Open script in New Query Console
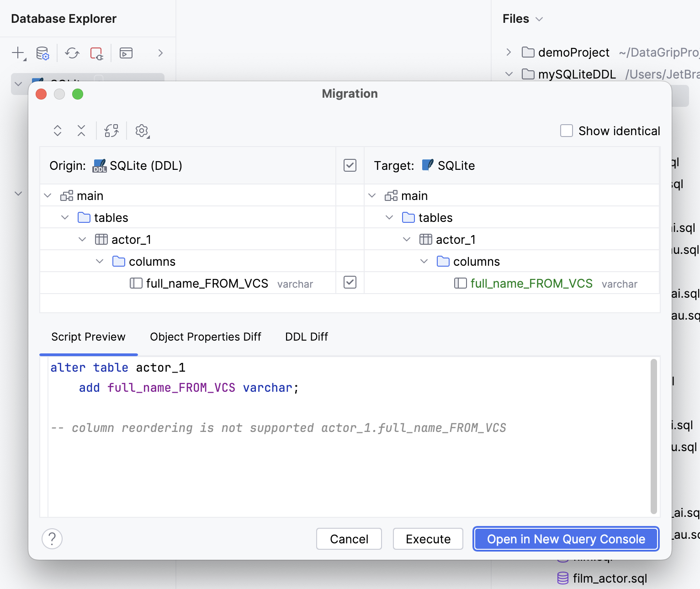 point(565,539)
